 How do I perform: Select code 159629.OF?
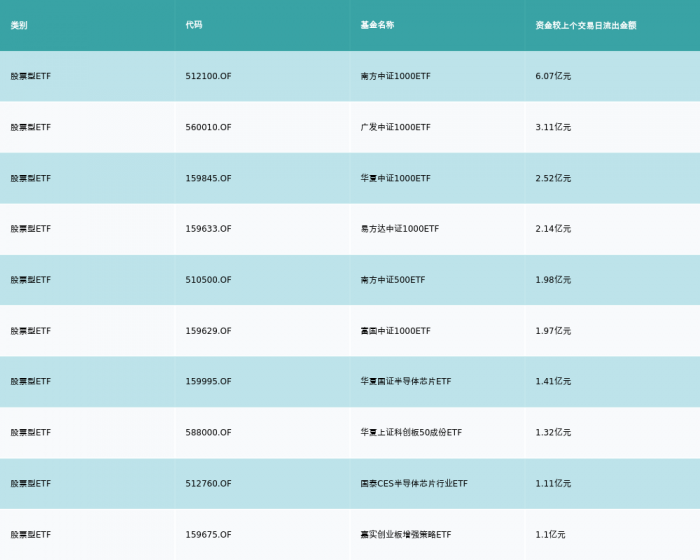point(208,331)
